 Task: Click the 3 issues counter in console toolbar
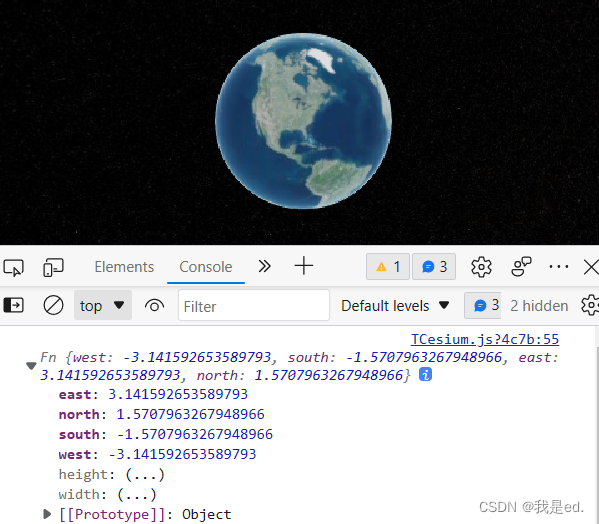point(483,305)
